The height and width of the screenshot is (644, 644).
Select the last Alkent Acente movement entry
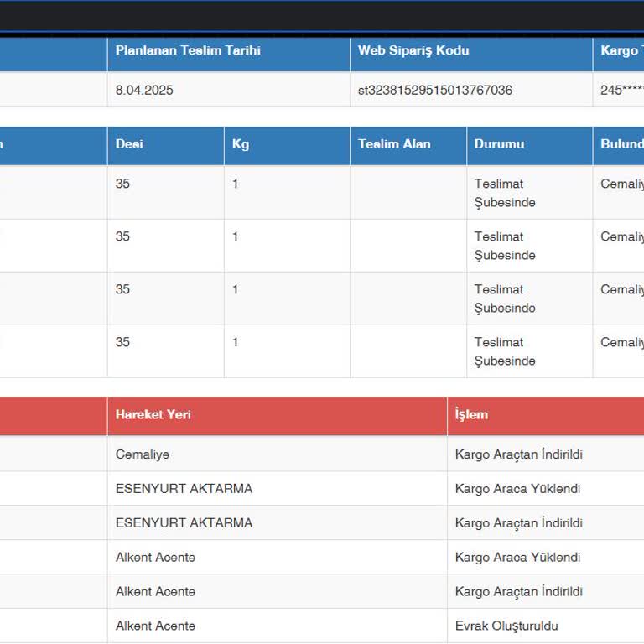[x=155, y=626]
